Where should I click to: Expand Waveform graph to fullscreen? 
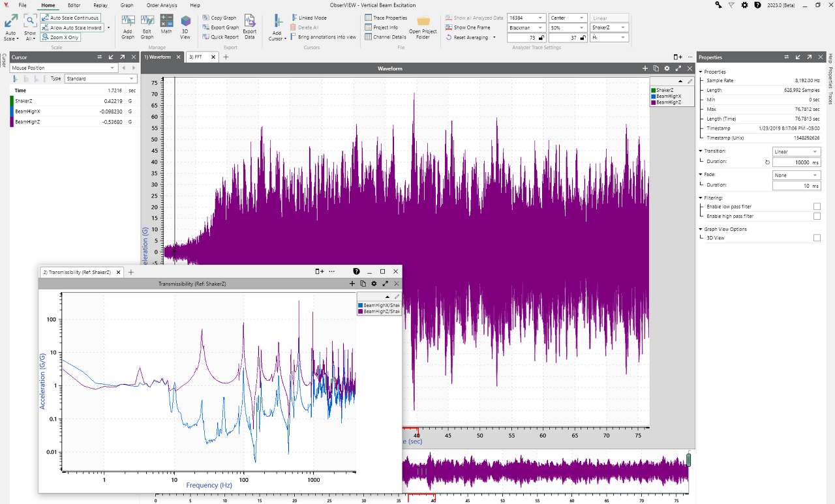click(678, 68)
